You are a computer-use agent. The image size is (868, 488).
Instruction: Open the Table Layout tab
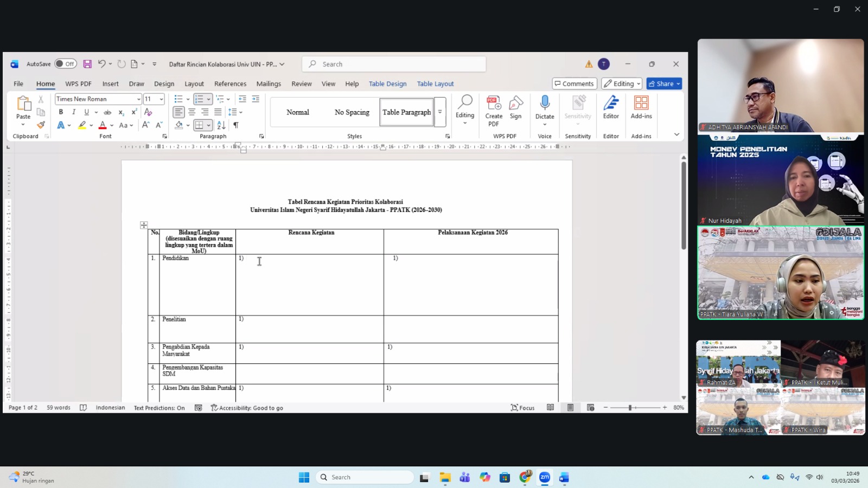coord(435,84)
